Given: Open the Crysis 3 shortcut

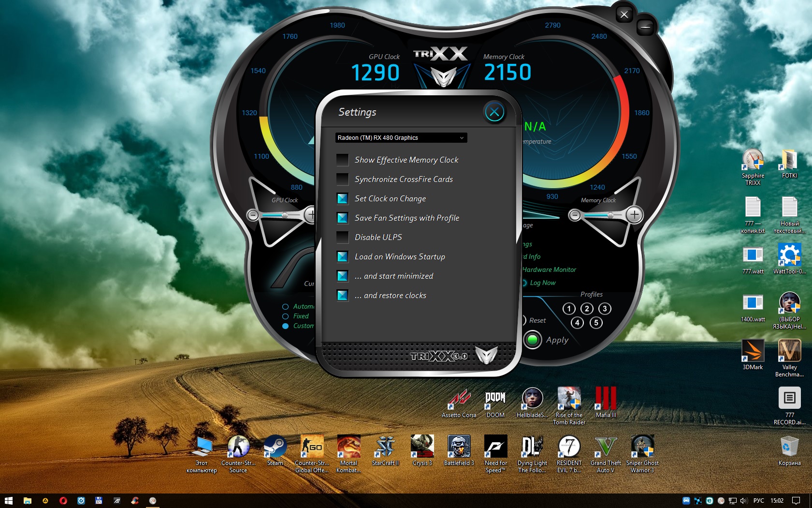Looking at the screenshot, I should click(422, 450).
